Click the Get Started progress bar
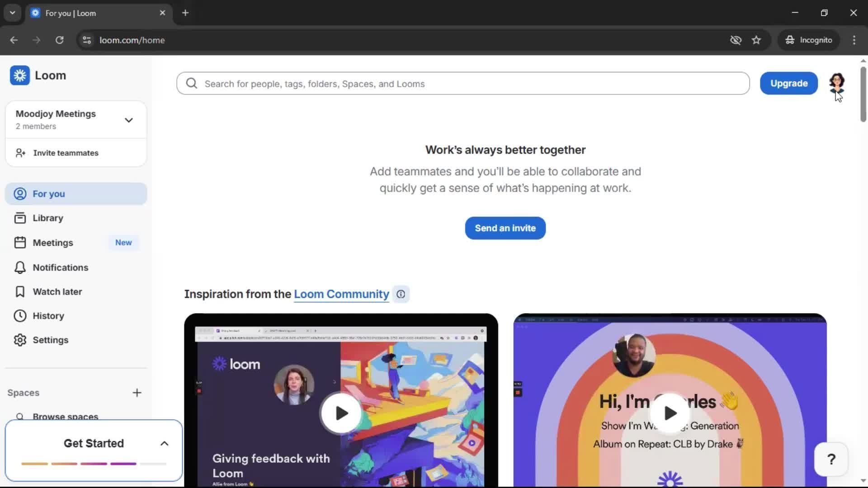Image resolution: width=868 pixels, height=488 pixels. coord(94,464)
